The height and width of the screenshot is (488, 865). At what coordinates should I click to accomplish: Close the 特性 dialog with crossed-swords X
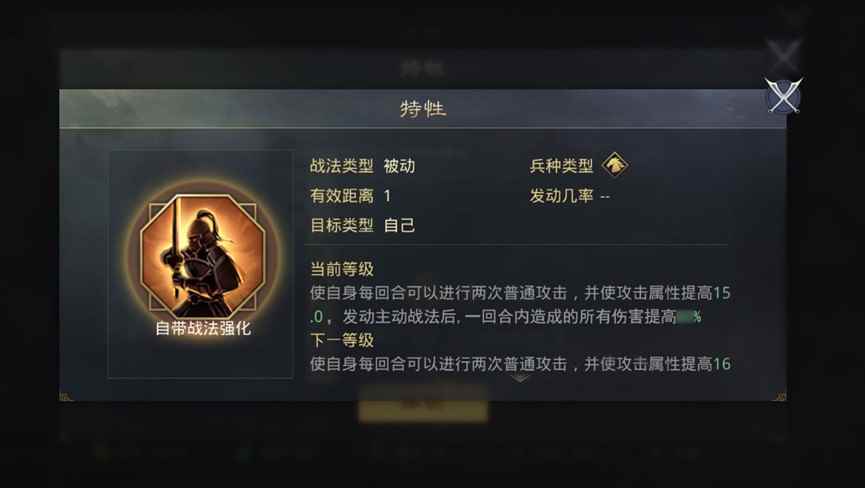pyautogui.click(x=783, y=95)
